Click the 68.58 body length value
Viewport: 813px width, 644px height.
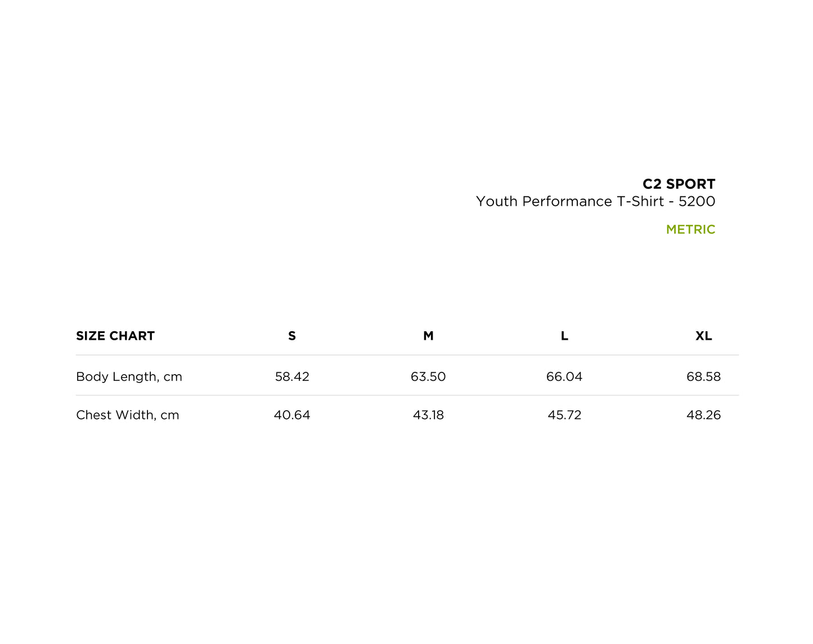tap(703, 377)
